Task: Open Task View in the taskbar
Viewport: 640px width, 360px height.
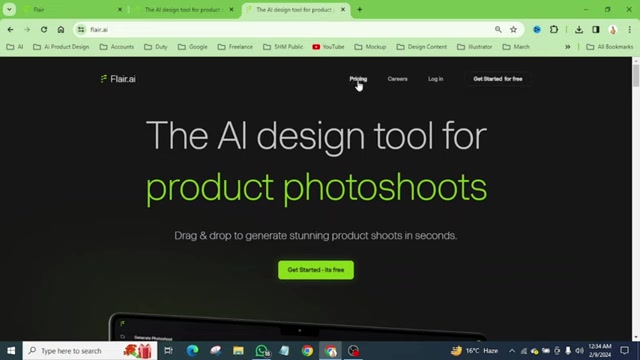Action: point(168,351)
